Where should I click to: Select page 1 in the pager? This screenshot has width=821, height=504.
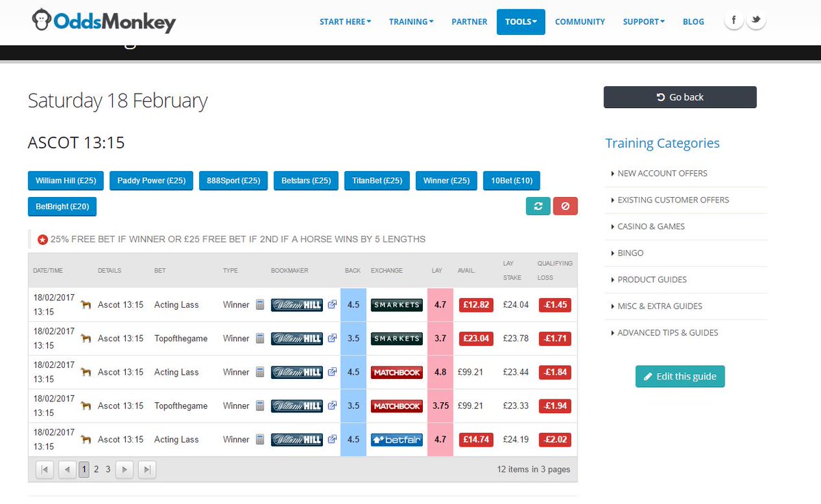coord(84,469)
